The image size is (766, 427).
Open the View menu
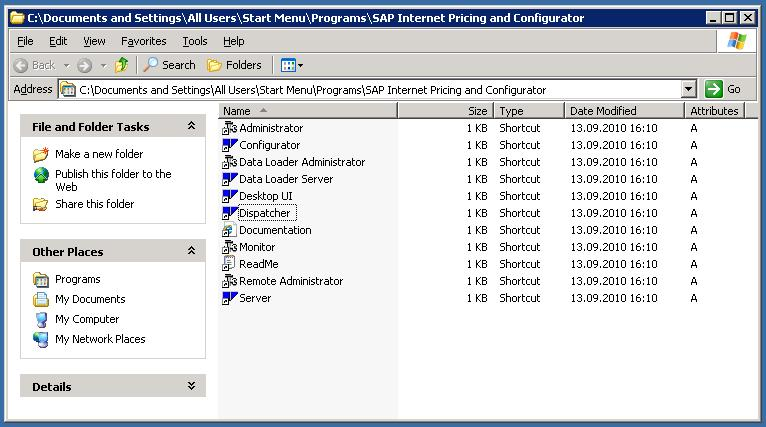(x=94, y=42)
